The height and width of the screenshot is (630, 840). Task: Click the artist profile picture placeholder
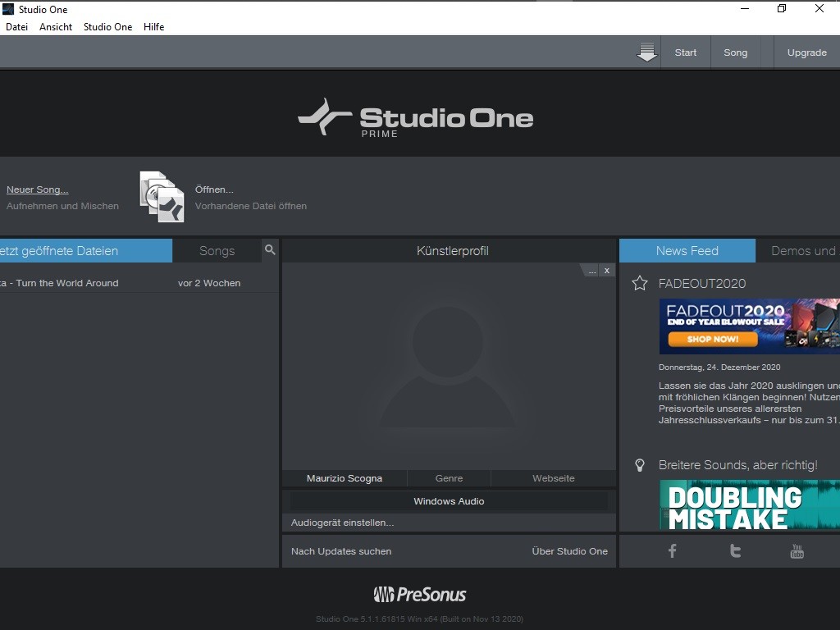tap(448, 367)
